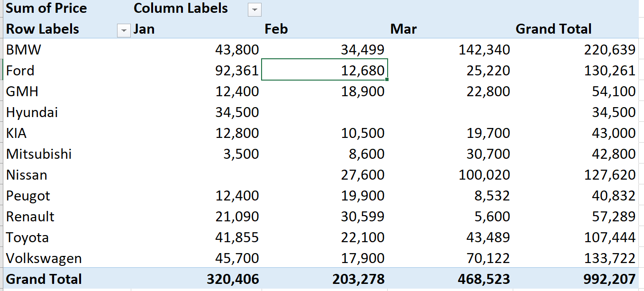Click Peugot total 40,832
Screen dimensions: 644x291
pos(614,196)
